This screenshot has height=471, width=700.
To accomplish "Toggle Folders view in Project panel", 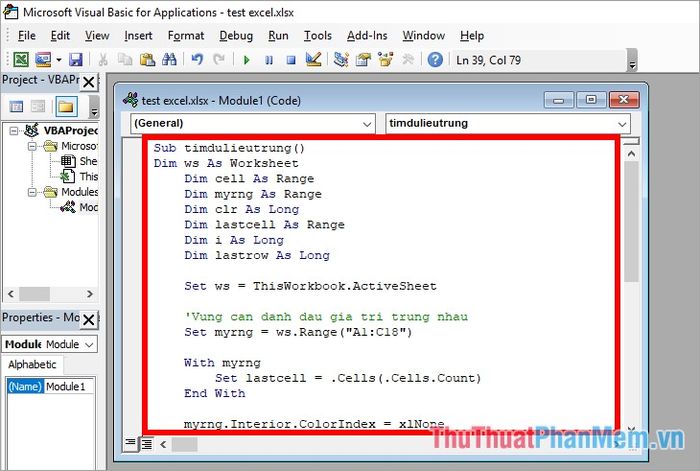I will [x=66, y=106].
